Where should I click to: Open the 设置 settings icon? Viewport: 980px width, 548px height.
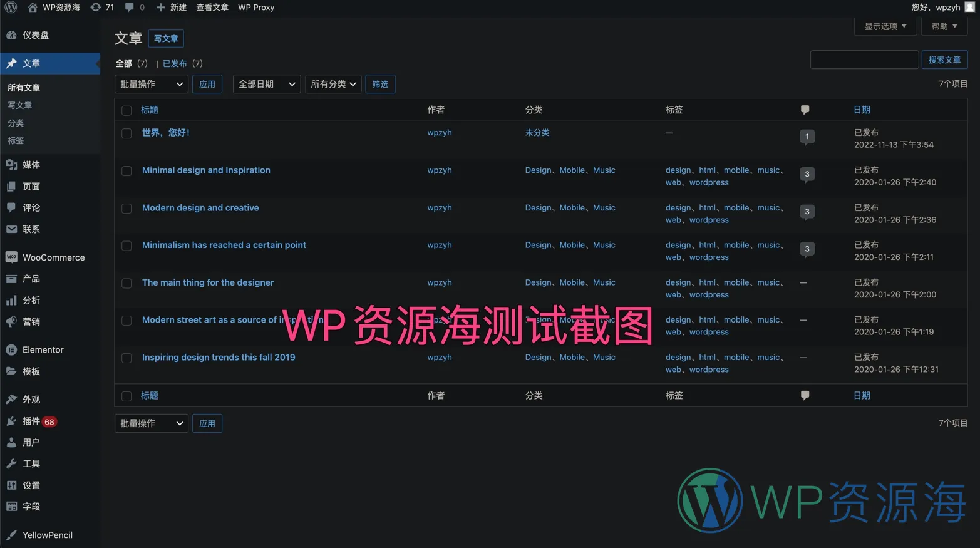(11, 485)
